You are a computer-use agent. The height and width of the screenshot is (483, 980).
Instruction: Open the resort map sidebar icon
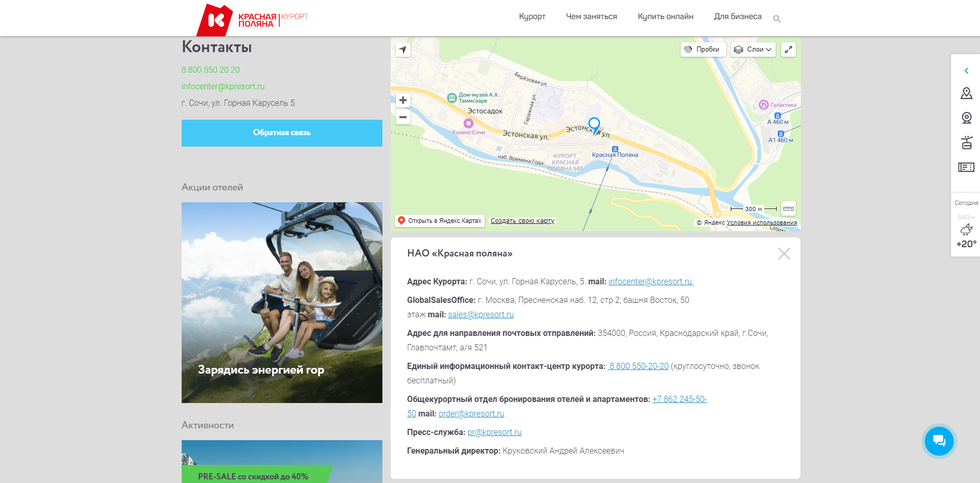pos(967,93)
